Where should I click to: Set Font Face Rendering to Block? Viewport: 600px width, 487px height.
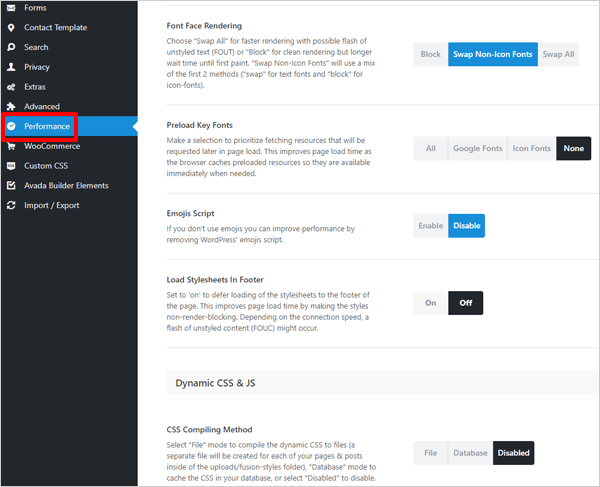[x=431, y=54]
